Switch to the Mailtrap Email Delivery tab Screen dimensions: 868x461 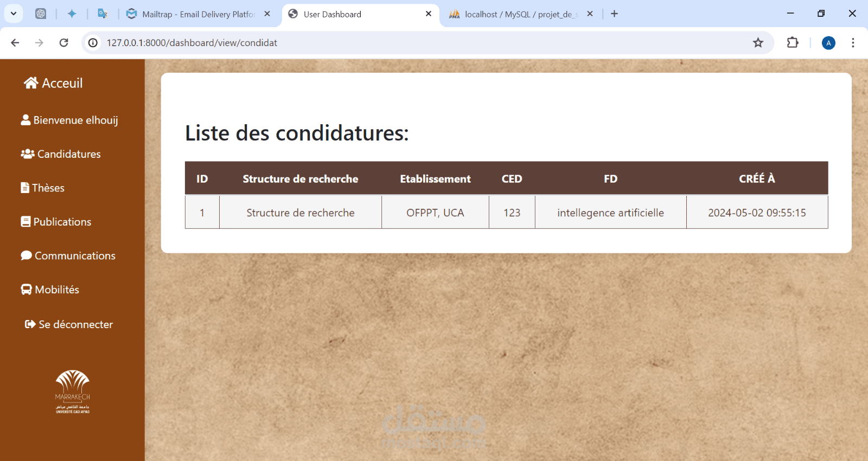tap(199, 14)
